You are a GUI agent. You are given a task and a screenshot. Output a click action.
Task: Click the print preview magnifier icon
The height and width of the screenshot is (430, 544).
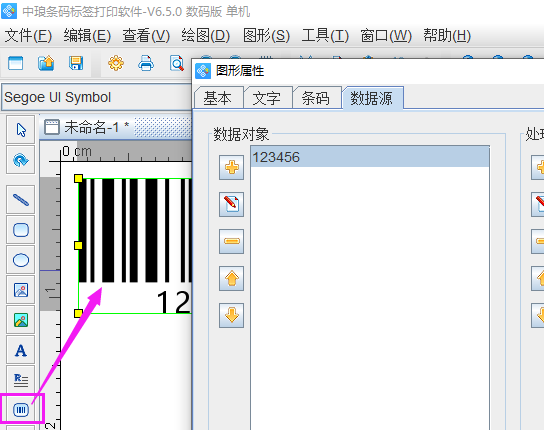[177, 64]
